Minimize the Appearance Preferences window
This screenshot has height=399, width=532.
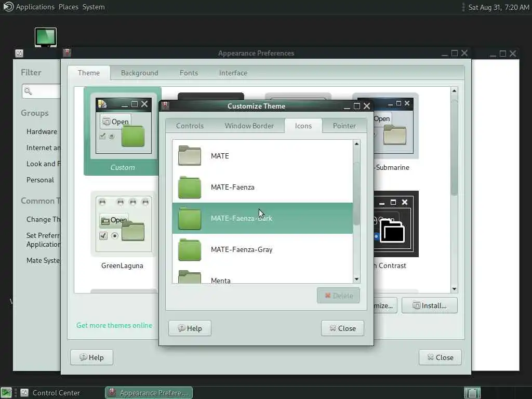click(445, 54)
